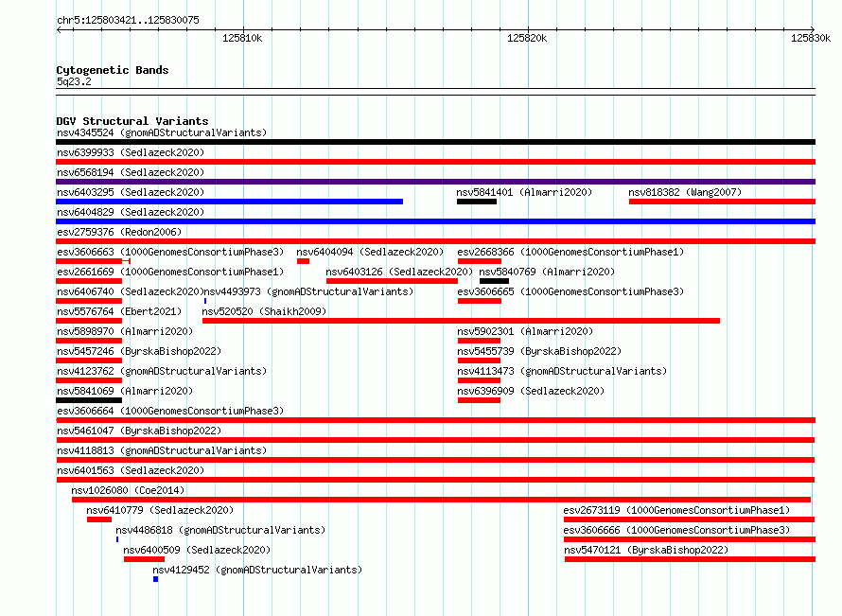Select nsv520520 (Shaikh2009) label
The image size is (842, 616).
click(264, 311)
